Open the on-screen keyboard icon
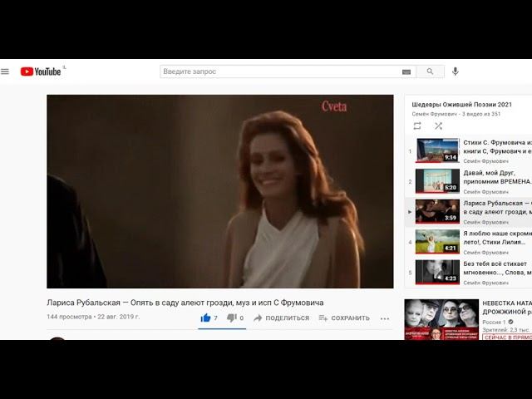This screenshot has height=399, width=532. [x=406, y=72]
